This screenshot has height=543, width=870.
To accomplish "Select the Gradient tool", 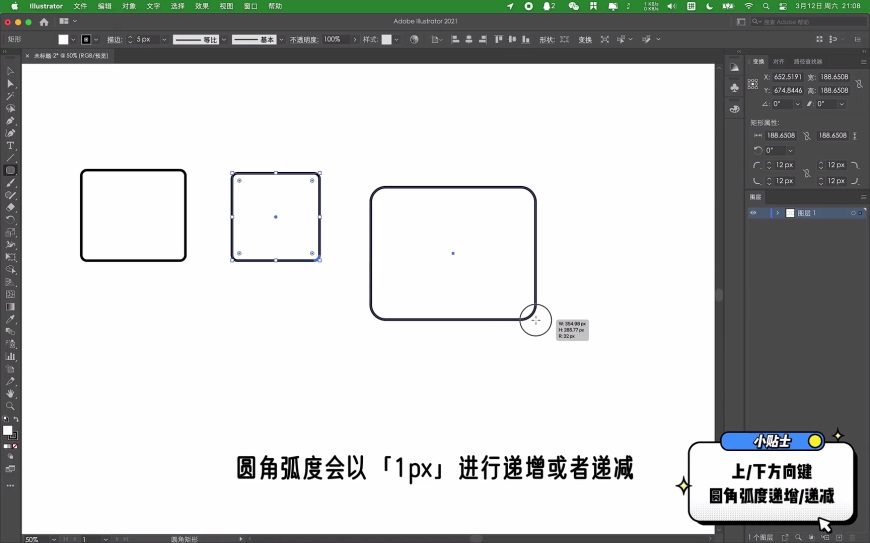I will pos(10,307).
